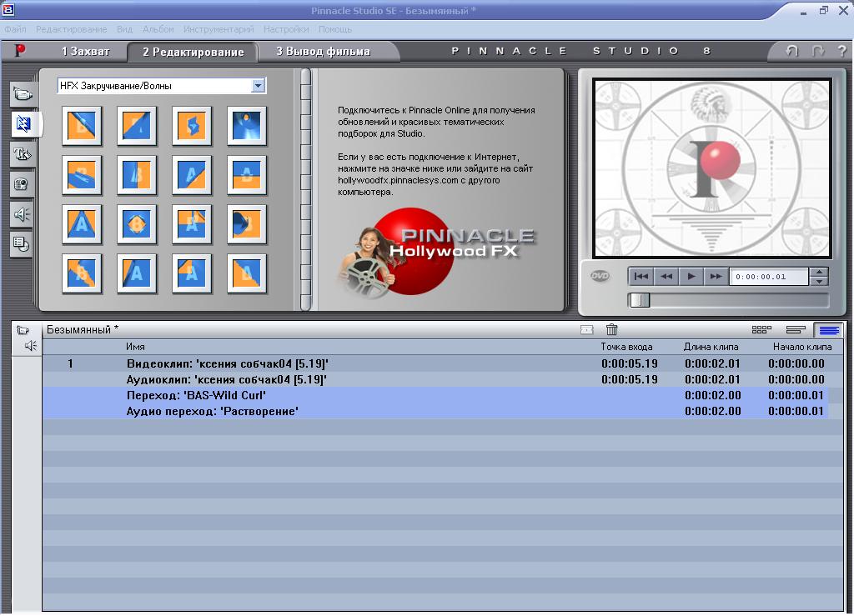Select the Аудио переход 'Растворение' row
Screen dimensions: 854x616
(443, 411)
